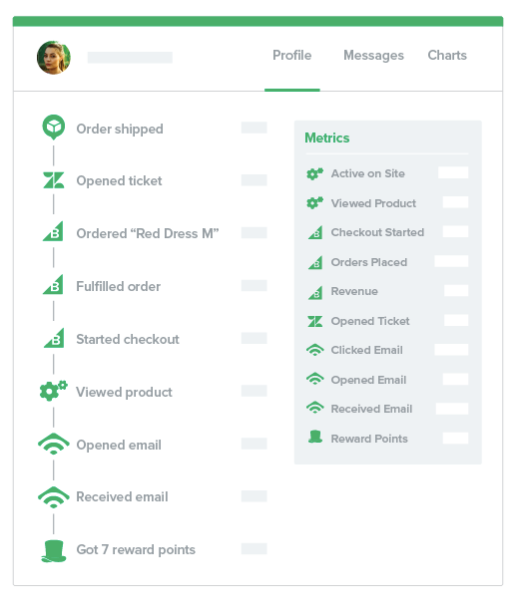Switch to the Messages tab
The height and width of the screenshot is (599, 521).
pos(373,55)
